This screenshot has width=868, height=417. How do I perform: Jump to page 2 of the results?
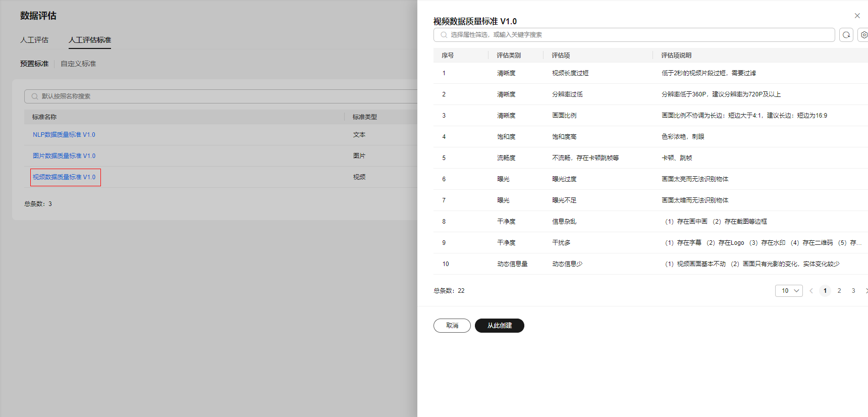tap(839, 291)
